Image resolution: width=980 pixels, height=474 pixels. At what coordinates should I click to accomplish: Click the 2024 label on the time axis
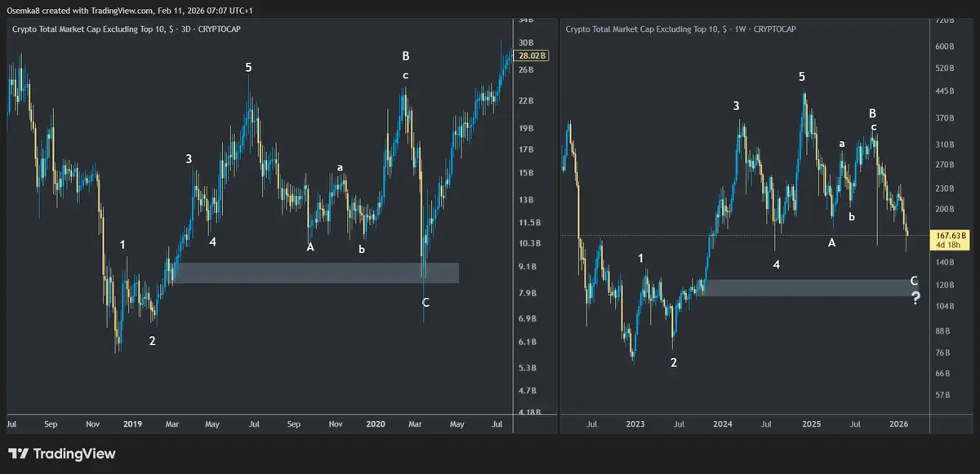(x=722, y=424)
